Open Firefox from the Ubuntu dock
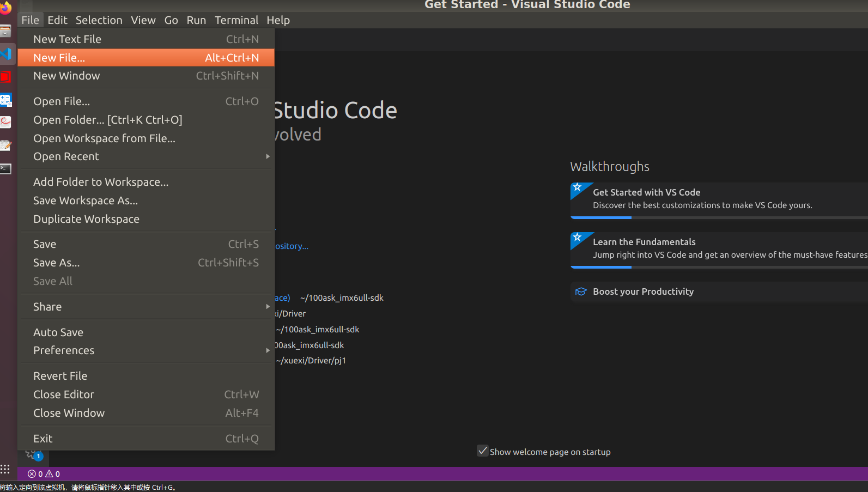 pyautogui.click(x=5, y=8)
